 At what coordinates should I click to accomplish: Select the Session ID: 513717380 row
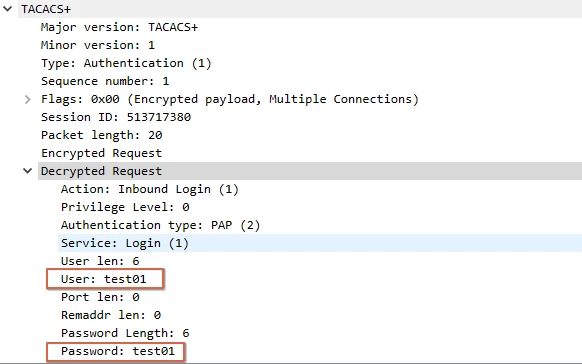coord(116,117)
